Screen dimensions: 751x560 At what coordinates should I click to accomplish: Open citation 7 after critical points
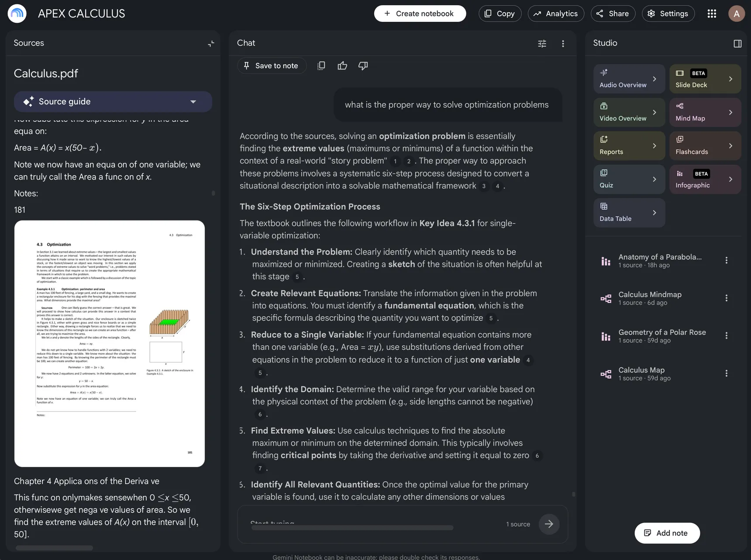[x=260, y=468]
